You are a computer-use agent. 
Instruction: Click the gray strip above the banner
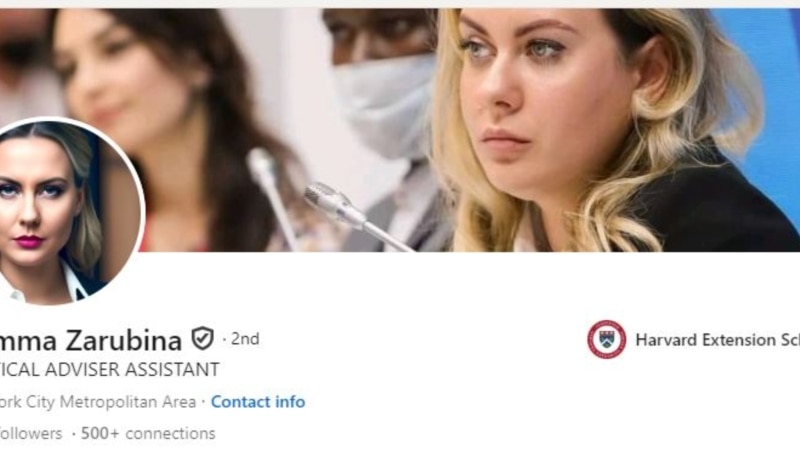pos(400,4)
